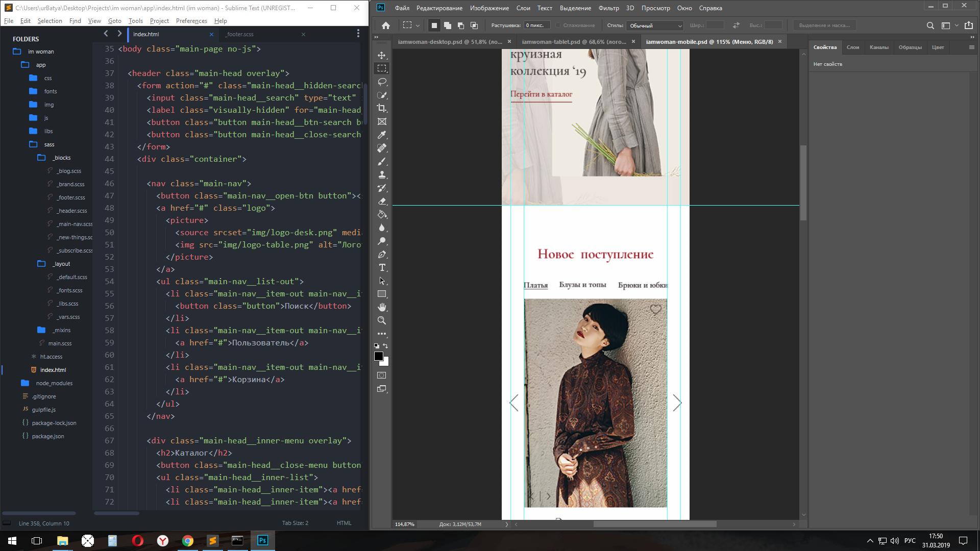Click HTML syntax selector in status bar
Image resolution: width=980 pixels, height=551 pixels.
[x=344, y=523]
